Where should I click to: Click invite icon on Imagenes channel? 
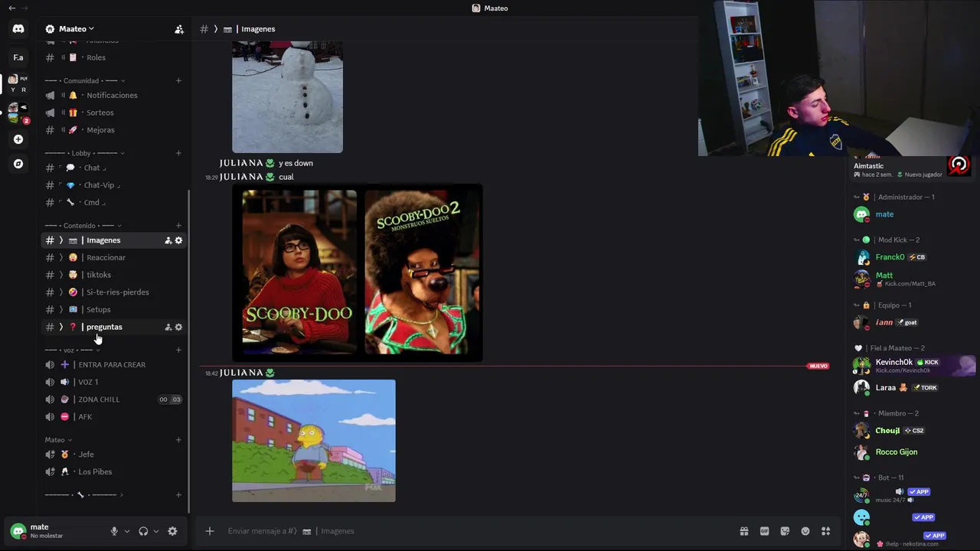[x=168, y=240]
